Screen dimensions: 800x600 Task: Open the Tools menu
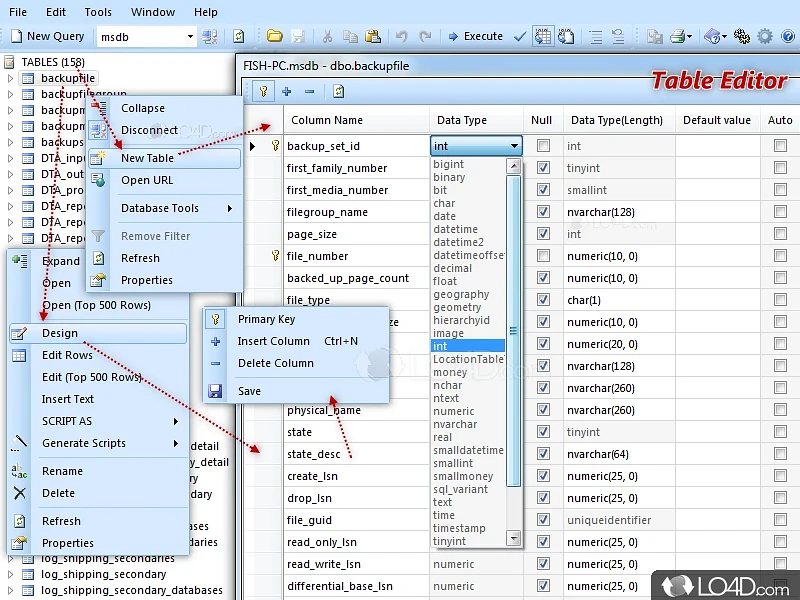click(x=98, y=12)
